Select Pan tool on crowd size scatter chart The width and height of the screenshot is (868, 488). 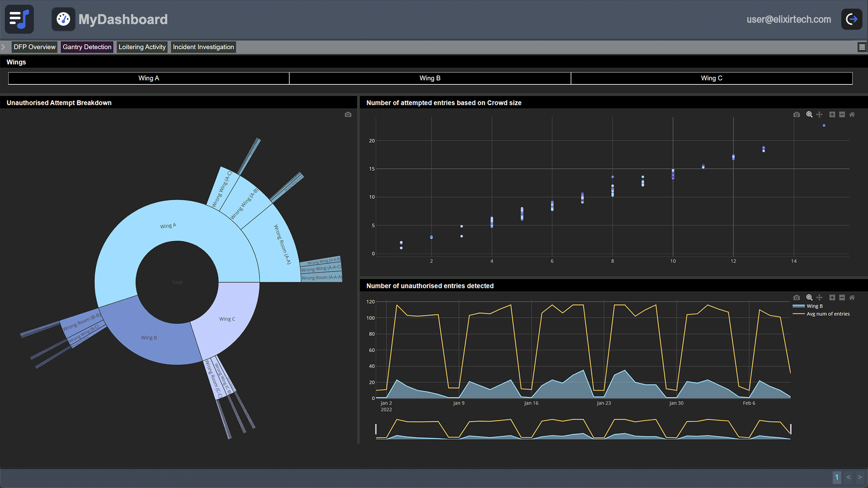[x=819, y=115]
